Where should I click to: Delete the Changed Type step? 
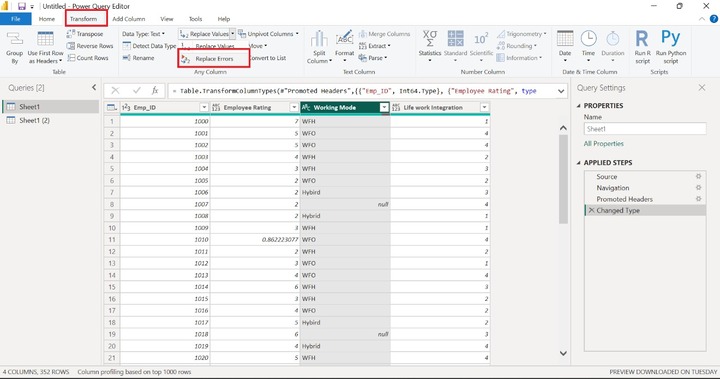(591, 210)
